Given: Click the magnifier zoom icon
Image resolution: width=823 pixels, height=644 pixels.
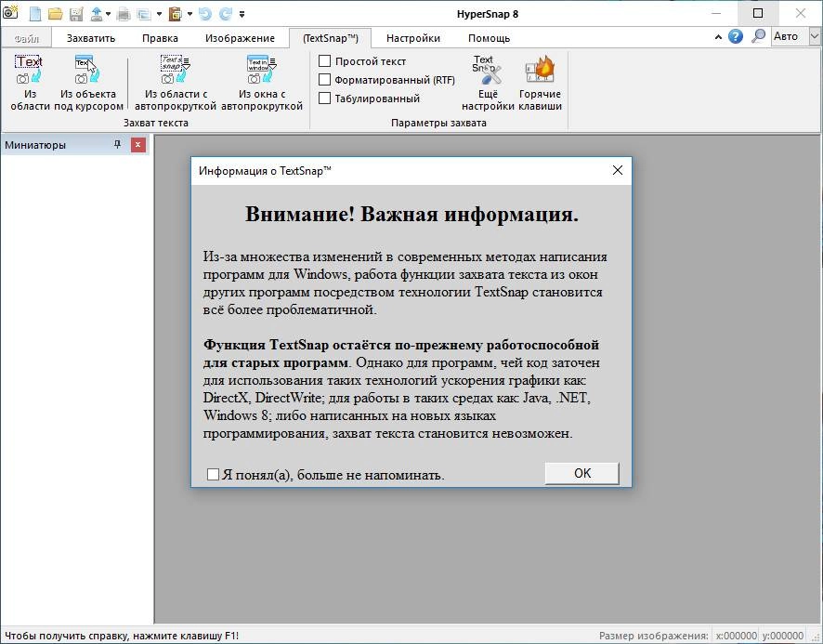Looking at the screenshot, I should [x=758, y=36].
